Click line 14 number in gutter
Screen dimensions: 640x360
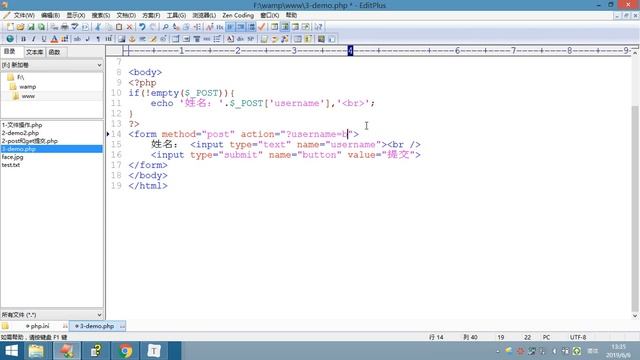tap(116, 134)
